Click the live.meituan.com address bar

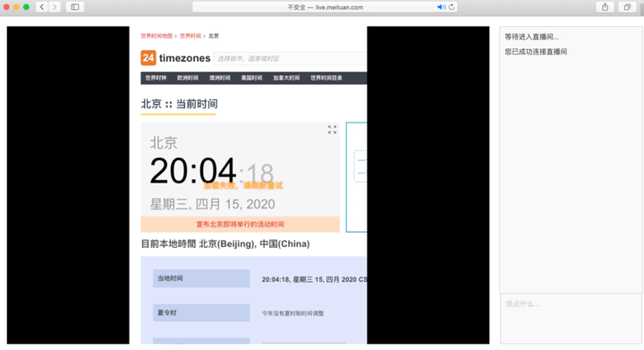[x=325, y=7]
